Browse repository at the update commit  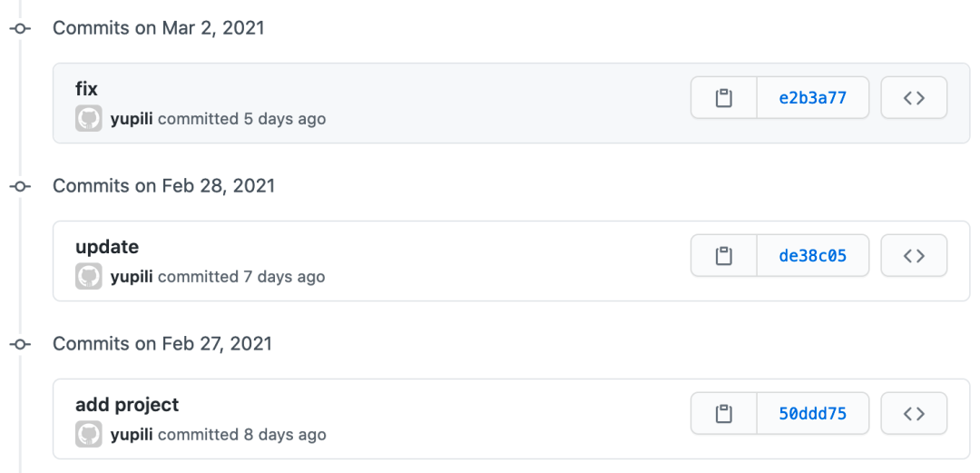914,256
